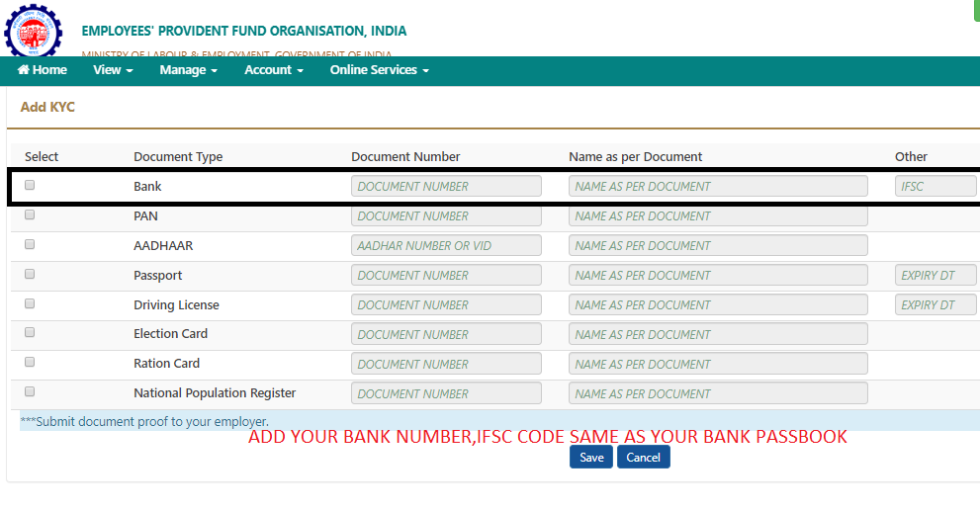Click the 'Select' column header

(42, 157)
